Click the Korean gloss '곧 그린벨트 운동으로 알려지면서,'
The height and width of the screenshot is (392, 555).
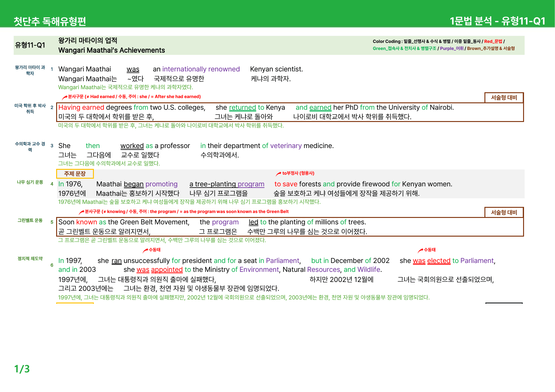pos(104,232)
